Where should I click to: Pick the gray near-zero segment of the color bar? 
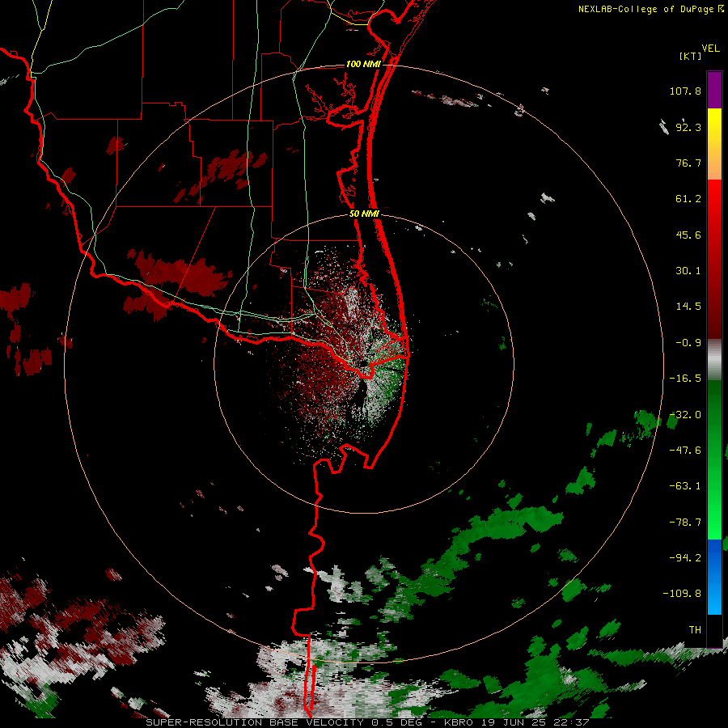click(714, 359)
